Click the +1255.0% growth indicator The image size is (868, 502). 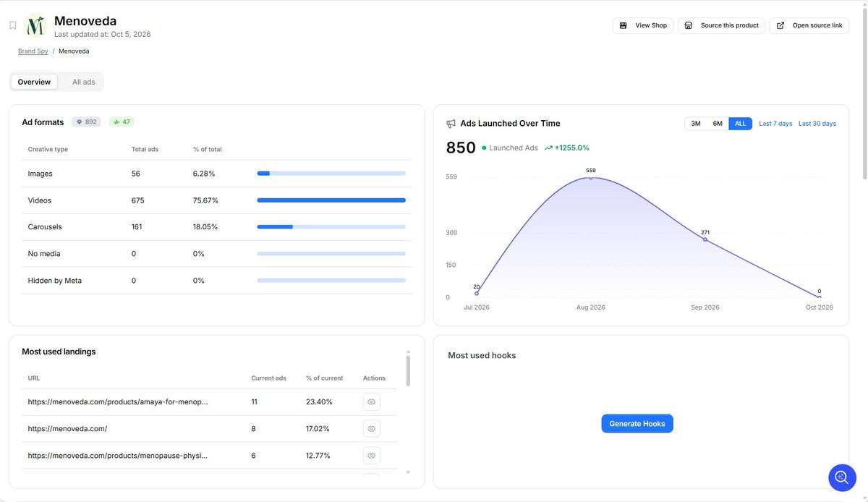tap(567, 148)
